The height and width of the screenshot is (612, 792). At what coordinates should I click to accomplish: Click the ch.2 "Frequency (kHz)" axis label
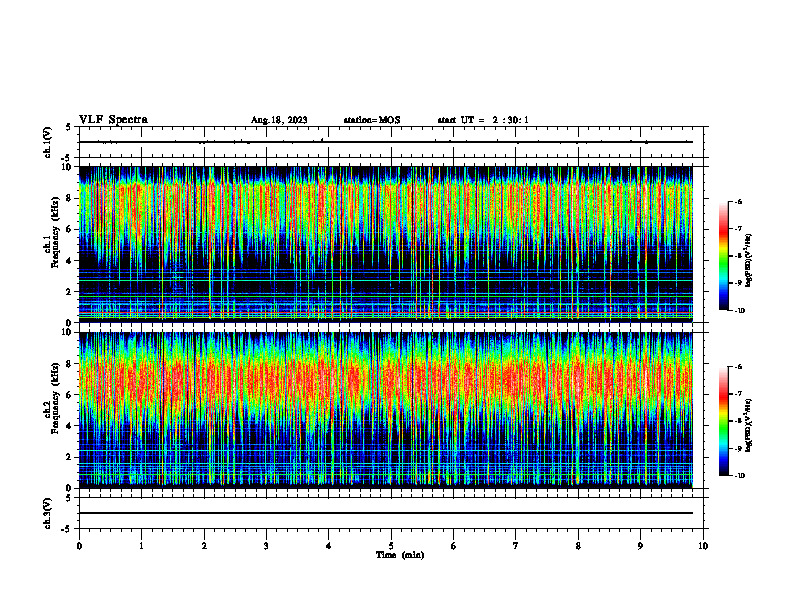[55, 398]
